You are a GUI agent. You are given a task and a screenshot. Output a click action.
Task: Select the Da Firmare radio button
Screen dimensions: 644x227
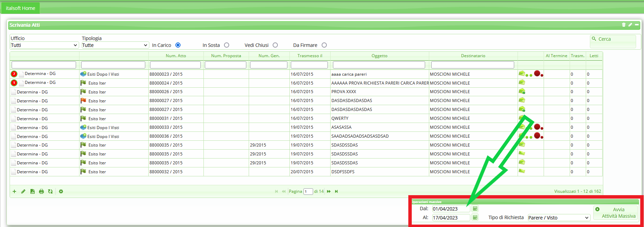324,45
